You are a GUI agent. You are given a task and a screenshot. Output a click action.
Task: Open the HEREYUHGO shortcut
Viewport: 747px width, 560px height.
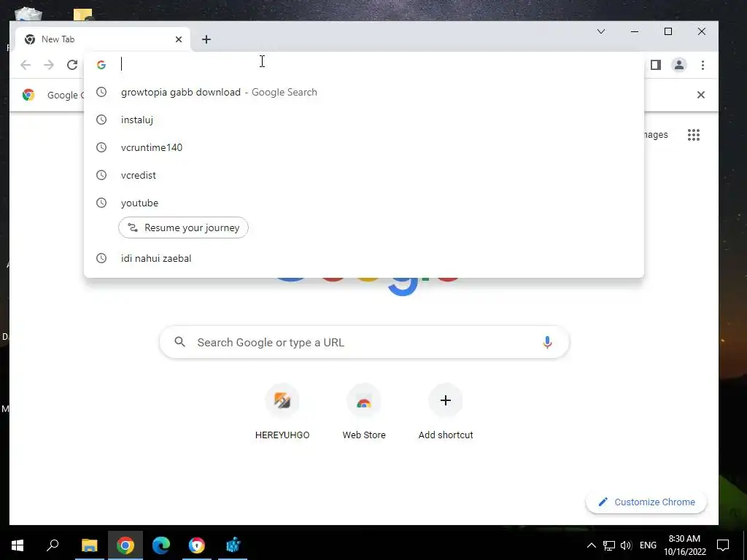(282, 413)
